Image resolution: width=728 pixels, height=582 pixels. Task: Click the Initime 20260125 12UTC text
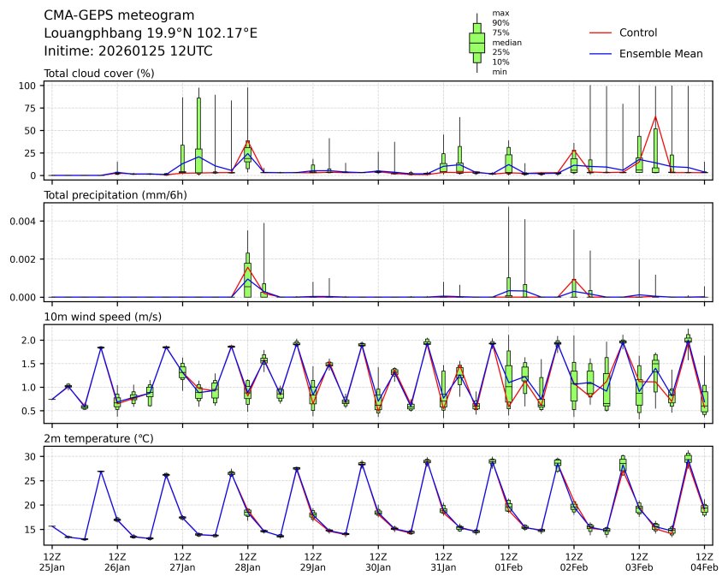tap(128, 51)
